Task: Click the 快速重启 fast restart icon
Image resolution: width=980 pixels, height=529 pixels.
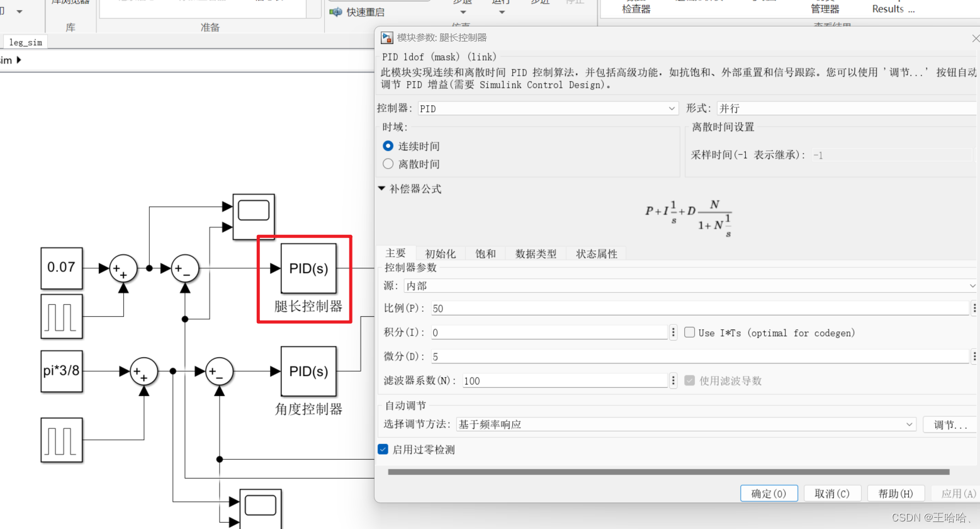Action: coord(335,12)
